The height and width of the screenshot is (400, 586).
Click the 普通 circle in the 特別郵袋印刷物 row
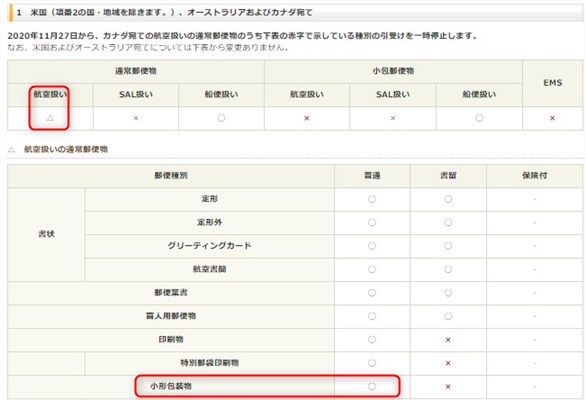click(x=372, y=363)
